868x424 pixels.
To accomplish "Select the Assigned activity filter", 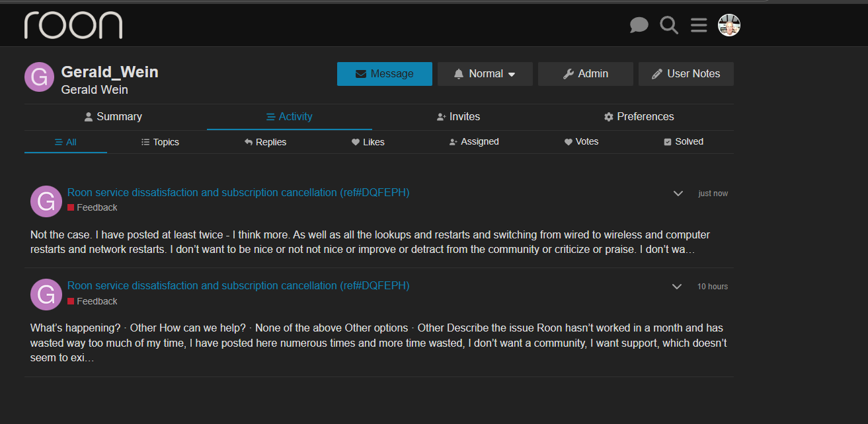I will coord(473,142).
